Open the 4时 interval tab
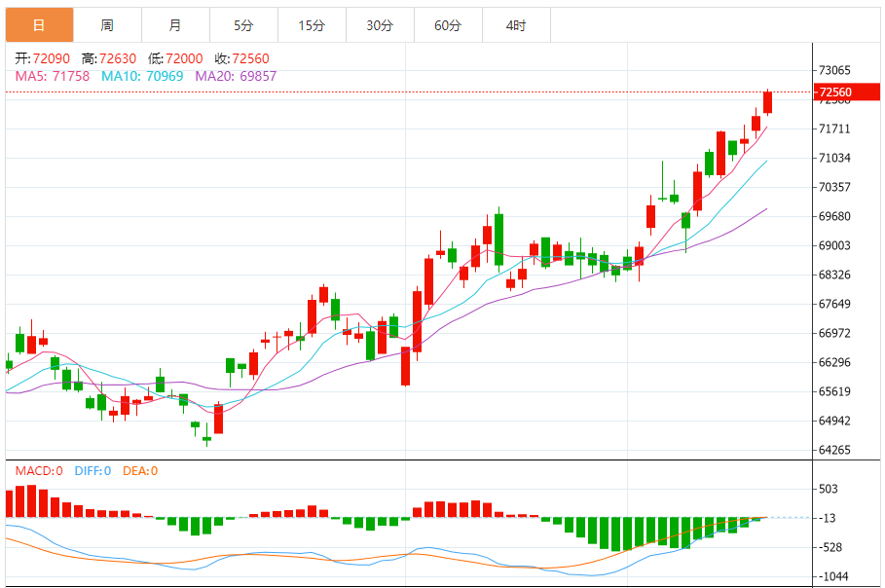Screen dimensions: 885x588 (x=516, y=25)
